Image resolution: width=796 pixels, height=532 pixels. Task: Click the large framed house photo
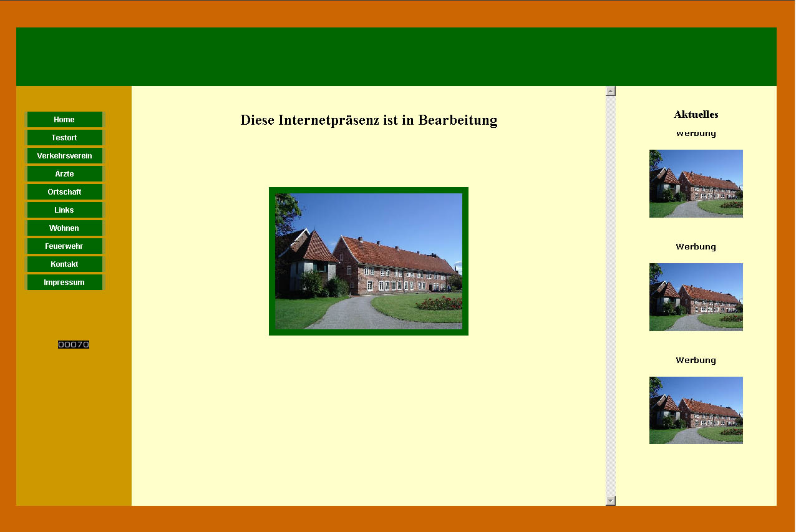[368, 261]
